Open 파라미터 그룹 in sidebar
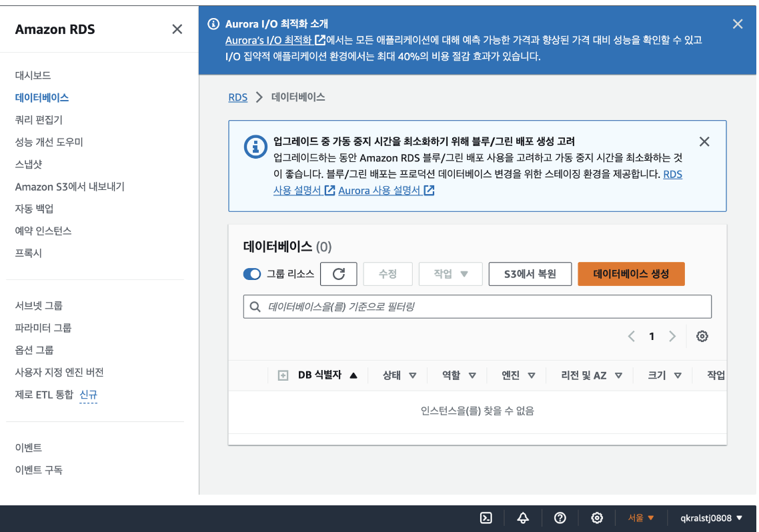 (x=43, y=328)
